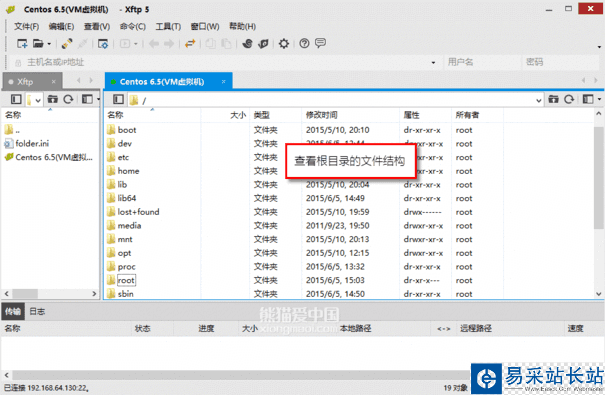This screenshot has height=395, width=605.
Task: Select the media folder
Action: 129,226
